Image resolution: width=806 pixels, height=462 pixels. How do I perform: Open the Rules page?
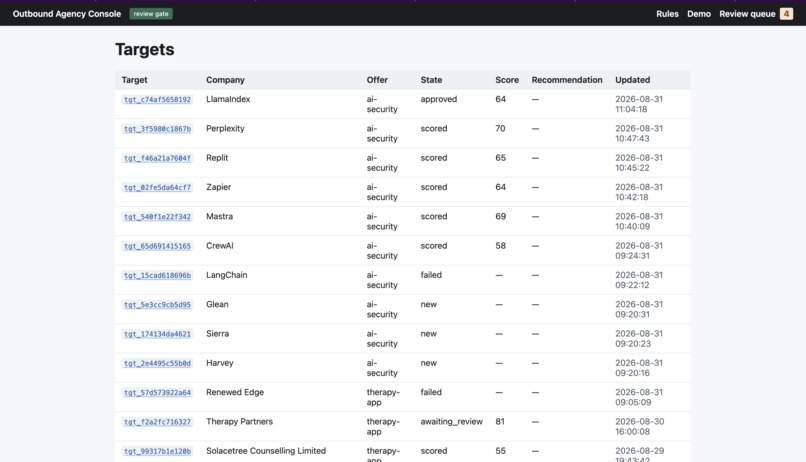coord(667,14)
